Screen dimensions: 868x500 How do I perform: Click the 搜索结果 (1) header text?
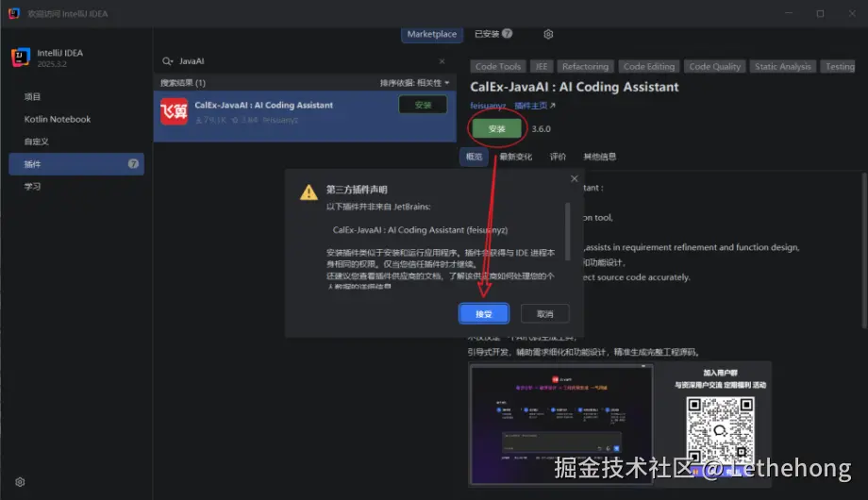point(183,82)
